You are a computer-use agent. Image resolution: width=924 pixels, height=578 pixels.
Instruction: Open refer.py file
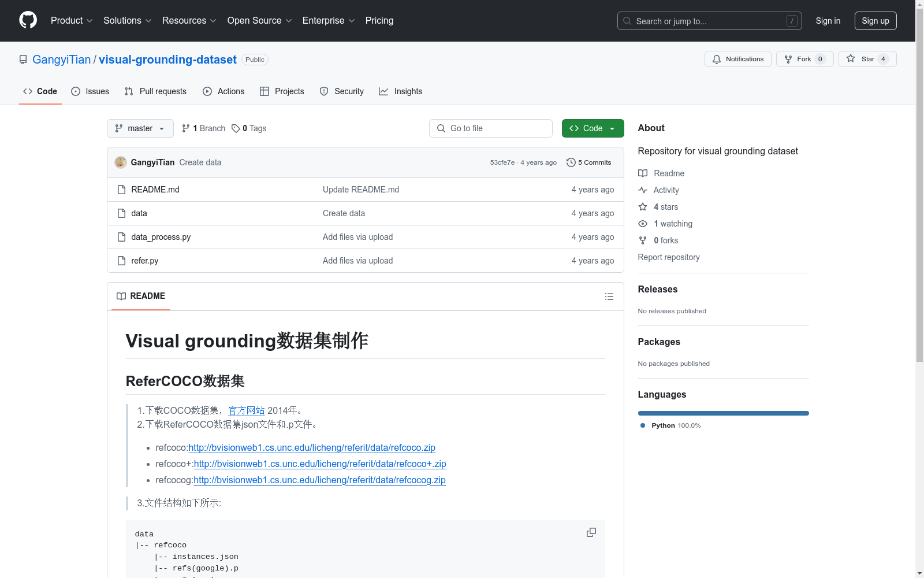point(144,261)
